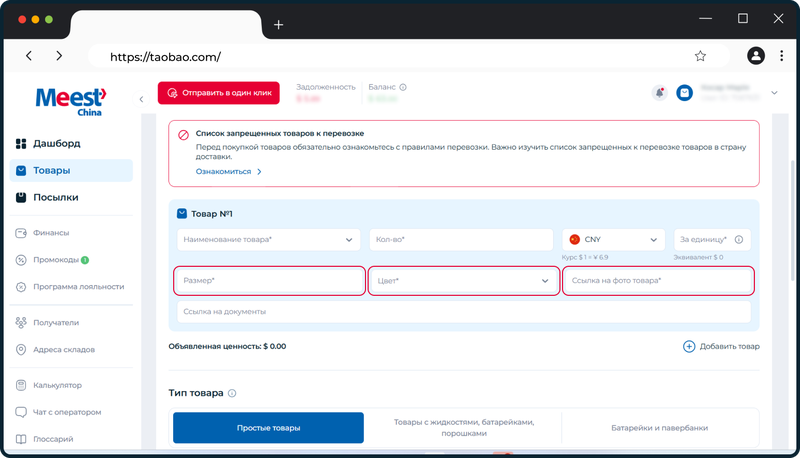Click the chat bubble icon
The height and width of the screenshot is (458, 800).
pos(21,412)
